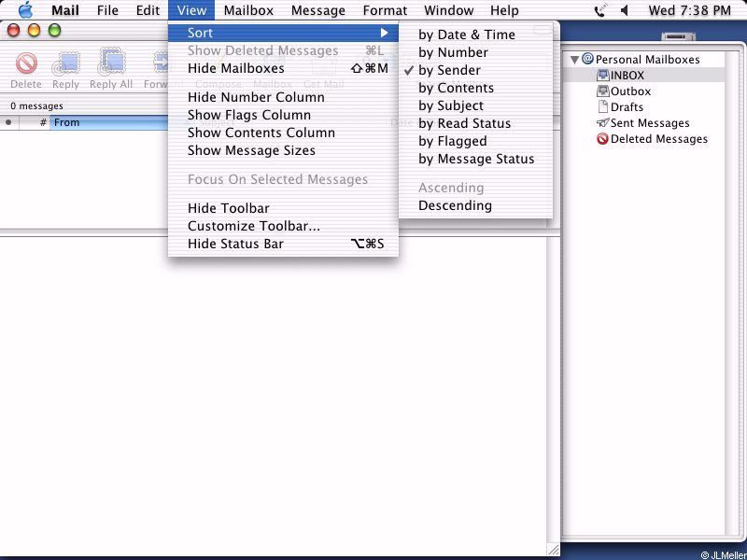Image resolution: width=747 pixels, height=560 pixels.
Task: Open the volume speaker icon in the menu bar
Action: pos(624,10)
